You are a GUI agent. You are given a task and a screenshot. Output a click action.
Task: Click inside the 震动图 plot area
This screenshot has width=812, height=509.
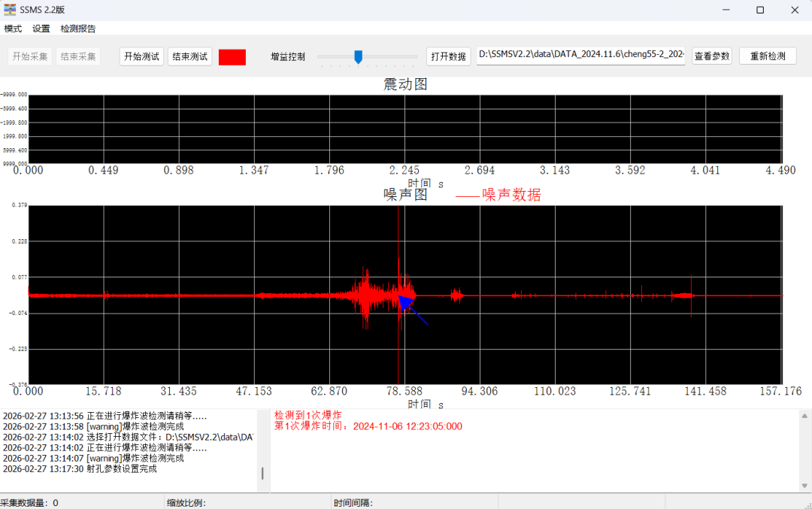click(404, 129)
